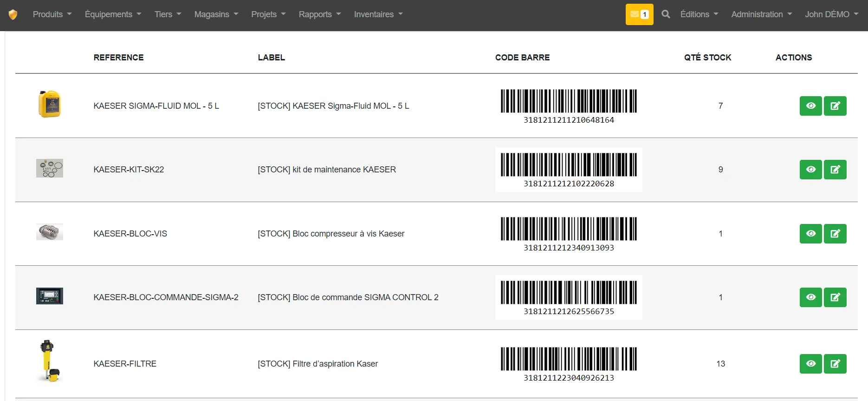Click label [STOCK] KAESER Sigma-Fluid MOL - 5 L
The height and width of the screenshot is (401, 868).
pyautogui.click(x=333, y=106)
